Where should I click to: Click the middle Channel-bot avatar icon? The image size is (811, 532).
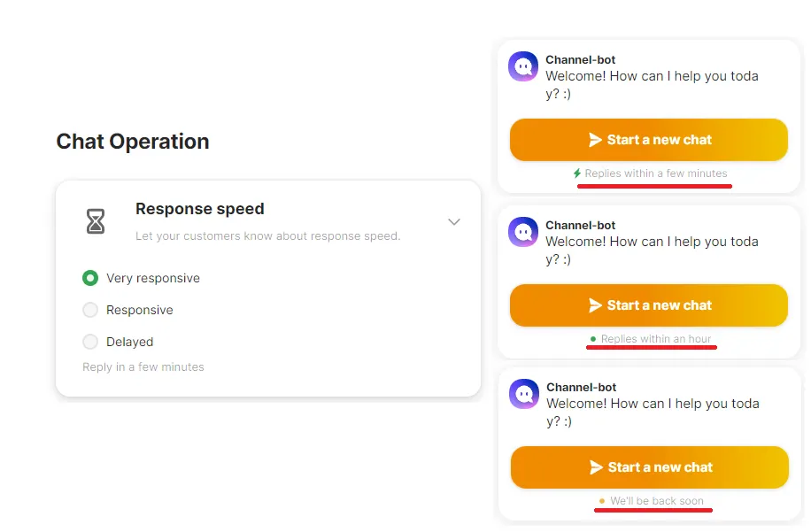pyautogui.click(x=523, y=232)
